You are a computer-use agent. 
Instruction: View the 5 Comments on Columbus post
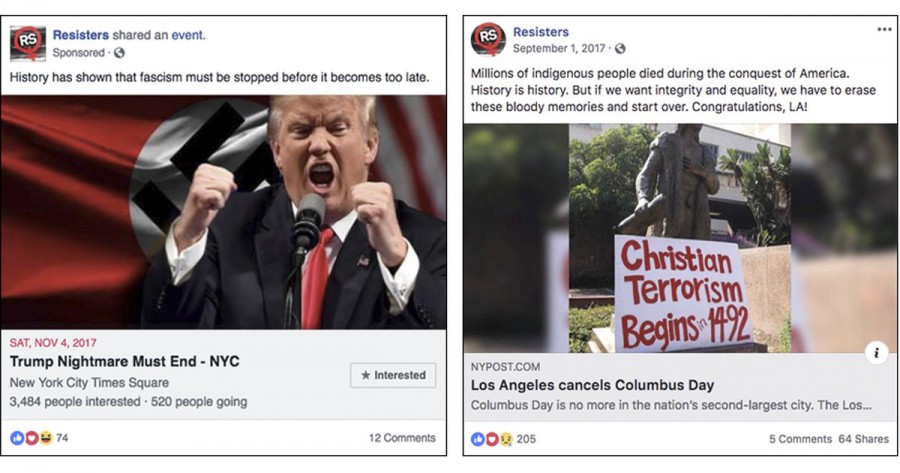[x=800, y=439]
